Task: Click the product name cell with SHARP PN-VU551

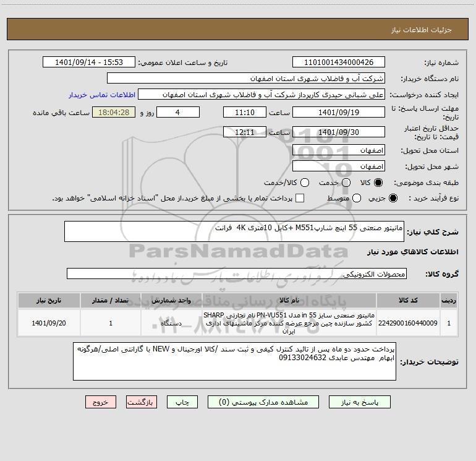Action: pyautogui.click(x=289, y=323)
